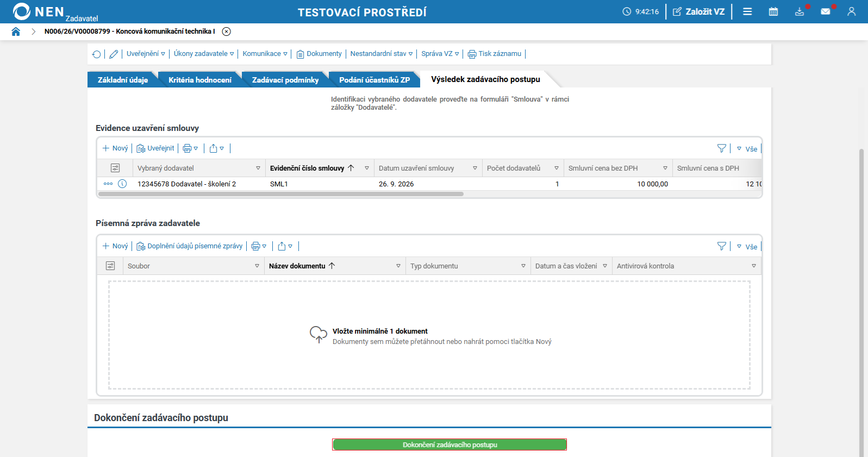Open the messages envelope icon

(826, 11)
